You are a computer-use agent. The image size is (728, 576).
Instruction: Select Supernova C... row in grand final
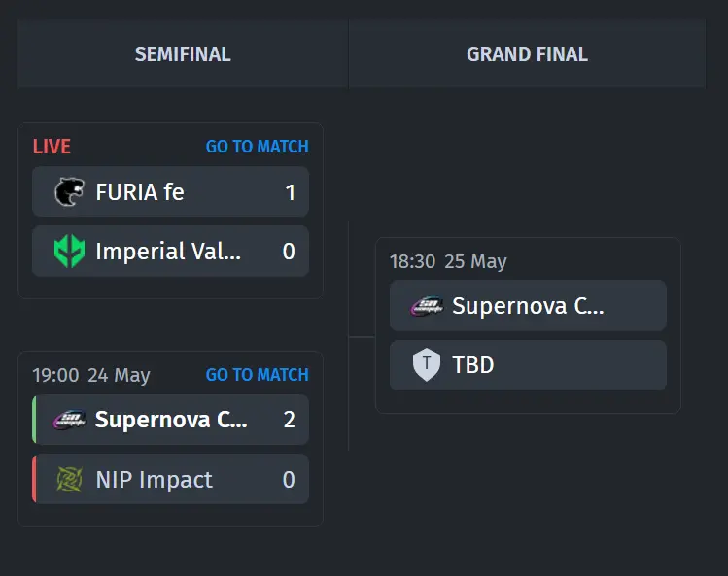(x=528, y=305)
